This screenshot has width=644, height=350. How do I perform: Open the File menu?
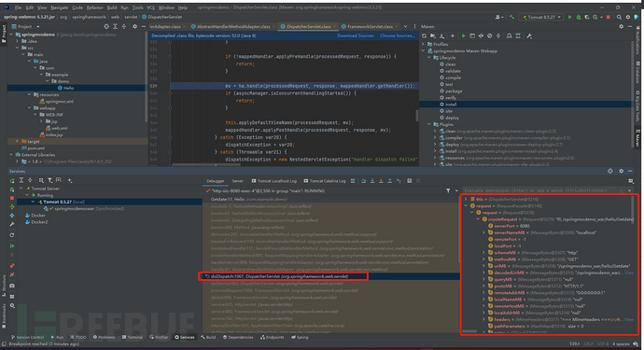[18, 7]
